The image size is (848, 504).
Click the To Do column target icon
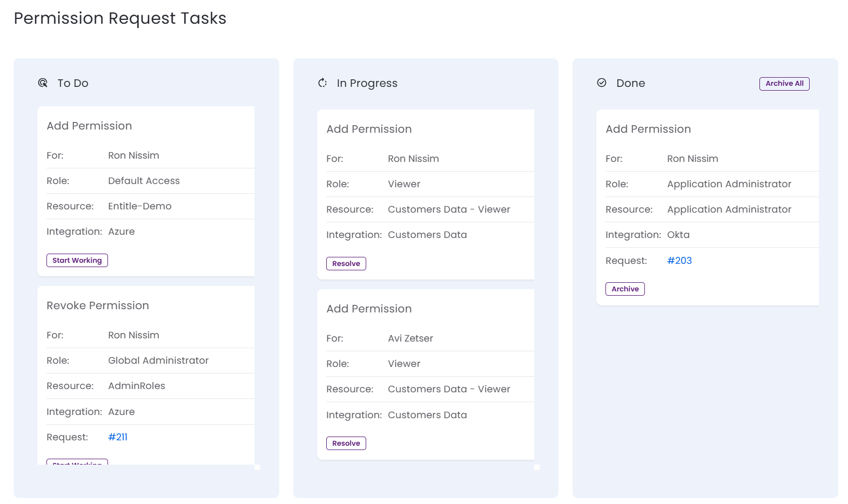[43, 83]
